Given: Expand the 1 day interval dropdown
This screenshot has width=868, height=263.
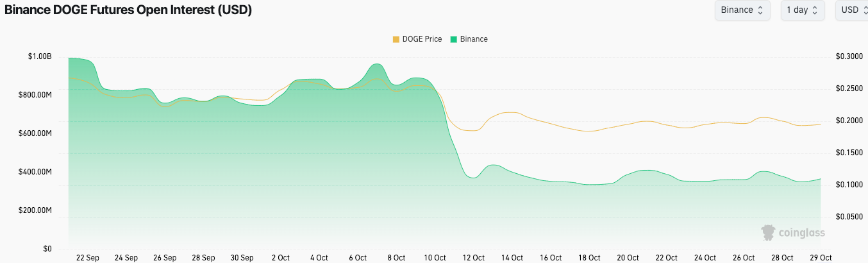Looking at the screenshot, I should click(x=803, y=10).
